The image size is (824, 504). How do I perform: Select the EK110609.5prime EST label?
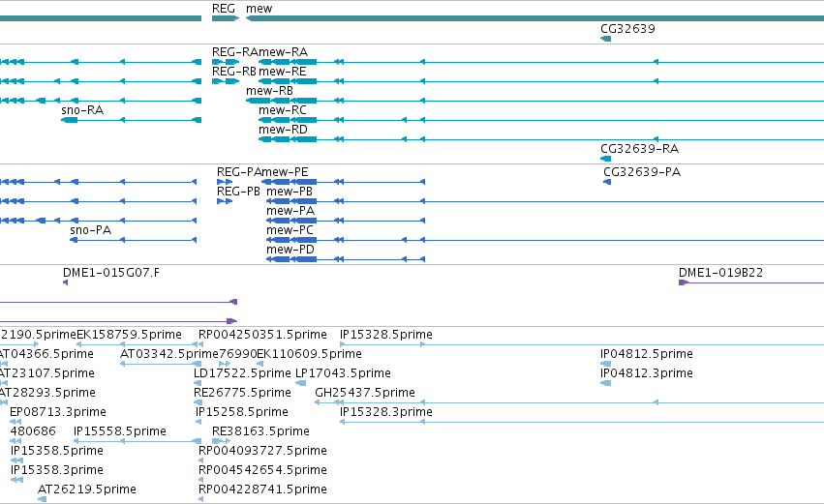(310, 354)
